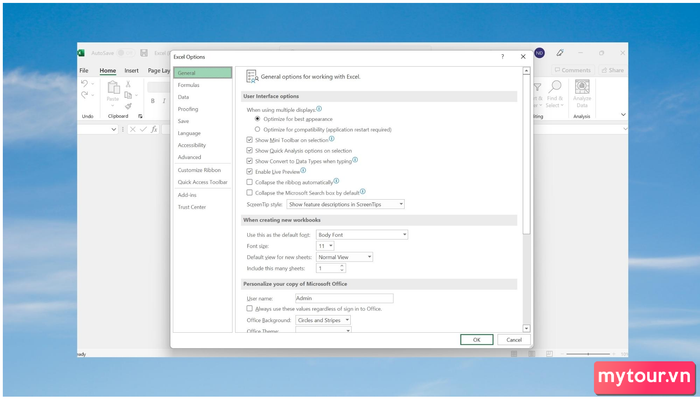Image resolution: width=700 pixels, height=401 pixels.
Task: Select Optimize for best appearance radio button
Action: point(257,119)
